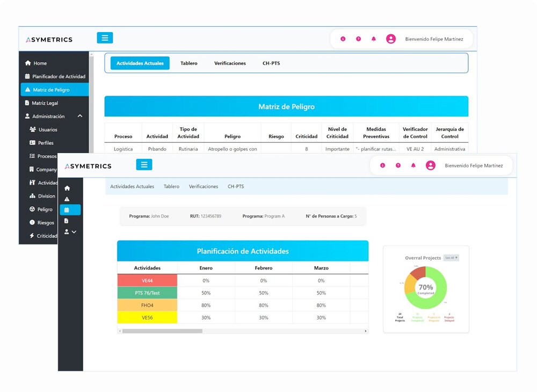537x392 pixels.
Task: Click the horizontal scrollbar under the activities table
Action: tap(162, 331)
